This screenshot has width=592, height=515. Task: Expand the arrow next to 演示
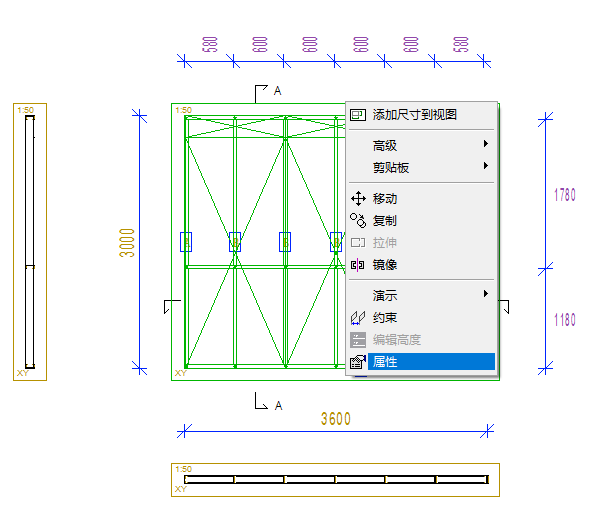[x=486, y=293]
